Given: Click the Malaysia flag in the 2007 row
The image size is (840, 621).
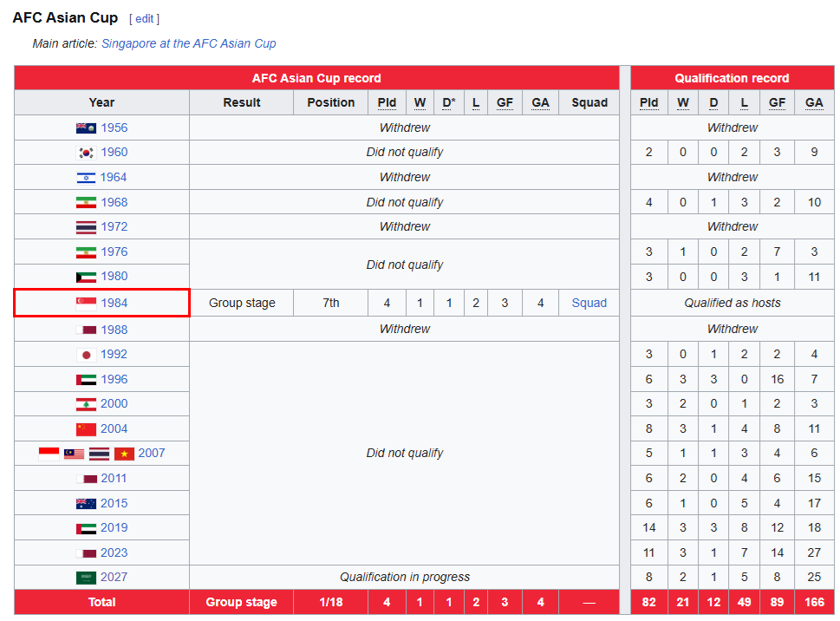Looking at the screenshot, I should coord(74,454).
